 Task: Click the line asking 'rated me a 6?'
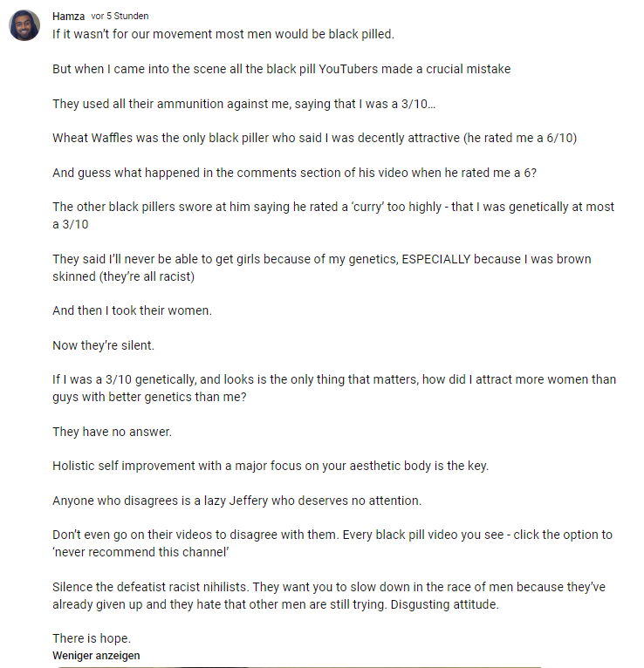(x=294, y=173)
